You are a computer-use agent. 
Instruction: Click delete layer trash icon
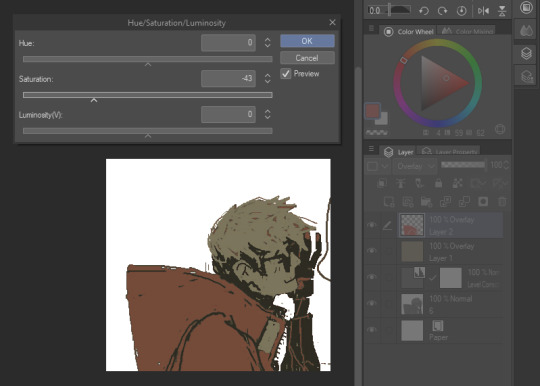502,201
